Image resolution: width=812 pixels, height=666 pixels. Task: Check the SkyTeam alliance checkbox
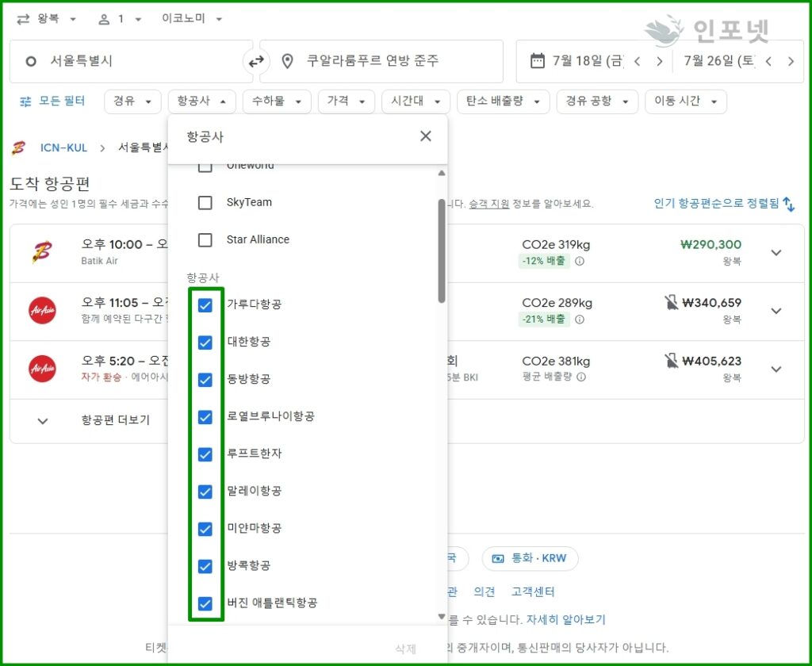[x=205, y=202]
